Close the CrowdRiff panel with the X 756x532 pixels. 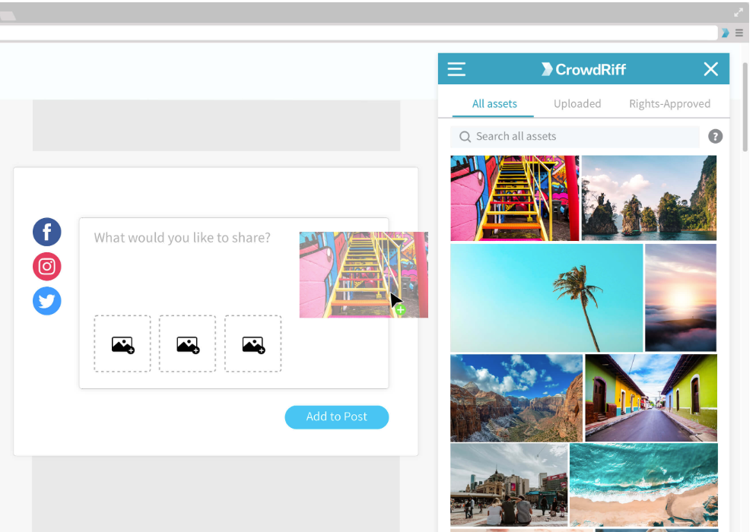(x=710, y=69)
